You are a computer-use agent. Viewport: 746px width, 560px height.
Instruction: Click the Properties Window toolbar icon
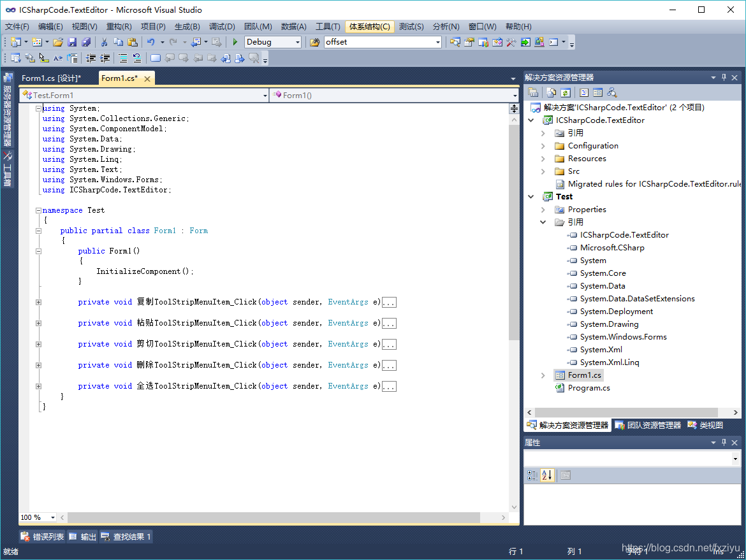point(469,42)
